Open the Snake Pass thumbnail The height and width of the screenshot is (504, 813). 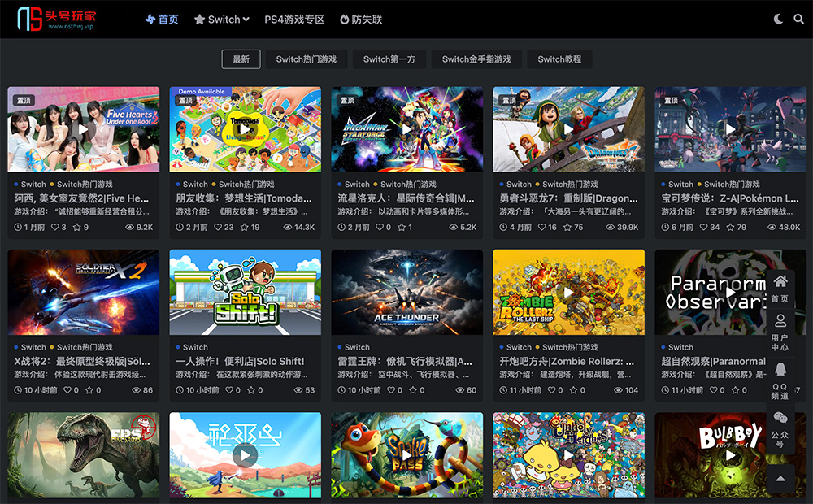point(407,454)
